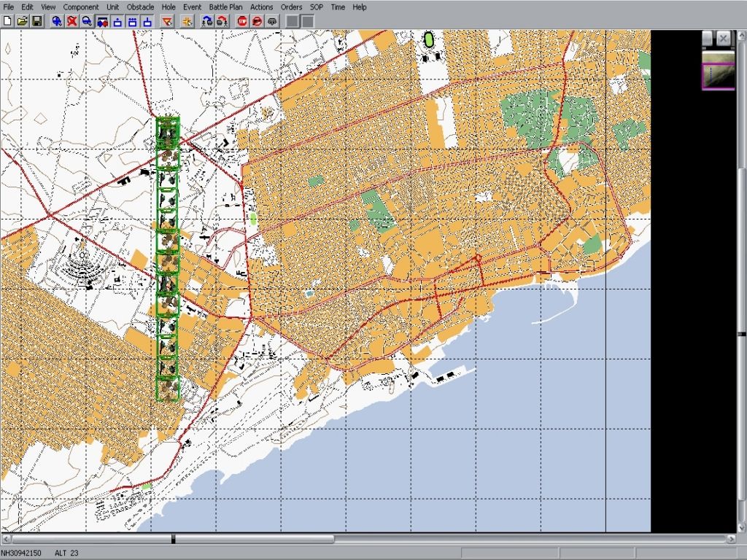Click the magnifier with red X icon
The height and width of the screenshot is (560, 747).
72,21
